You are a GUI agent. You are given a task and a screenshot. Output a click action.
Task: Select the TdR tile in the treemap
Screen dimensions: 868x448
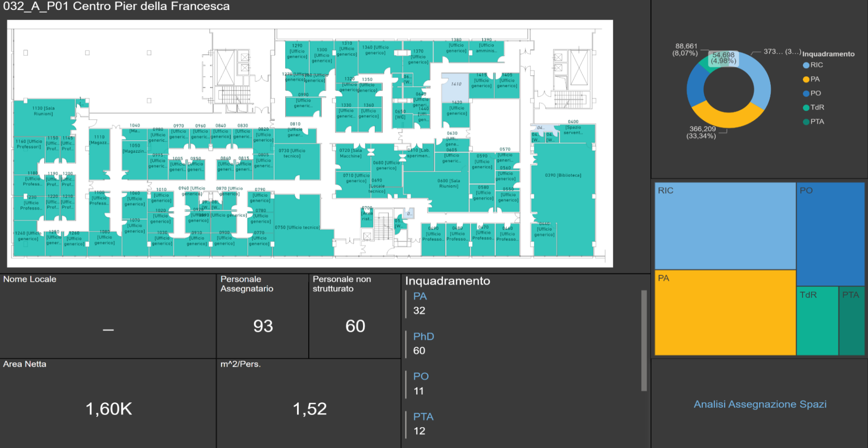[817, 321]
